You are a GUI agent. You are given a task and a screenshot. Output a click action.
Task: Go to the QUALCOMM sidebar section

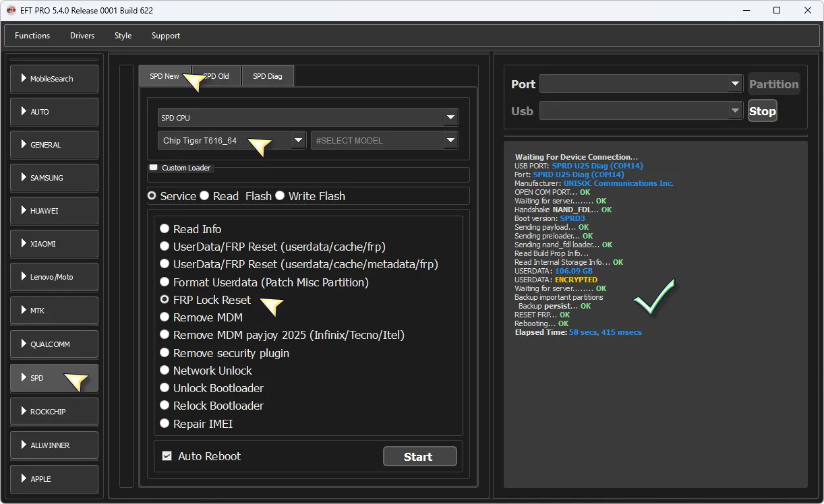pos(54,344)
